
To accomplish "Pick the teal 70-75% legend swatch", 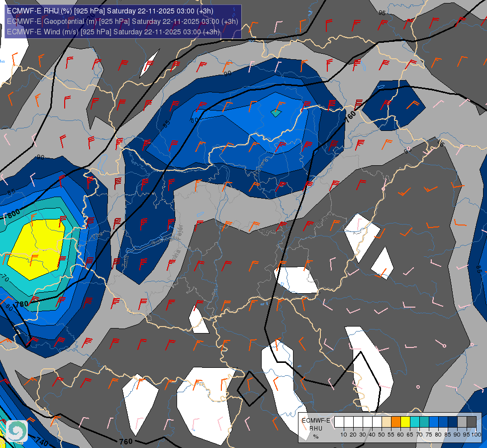I will click(424, 422).
